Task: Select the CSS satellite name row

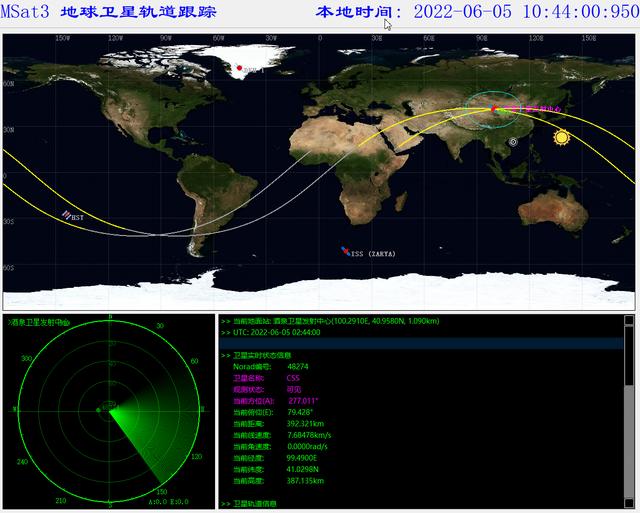Action: pos(266,378)
